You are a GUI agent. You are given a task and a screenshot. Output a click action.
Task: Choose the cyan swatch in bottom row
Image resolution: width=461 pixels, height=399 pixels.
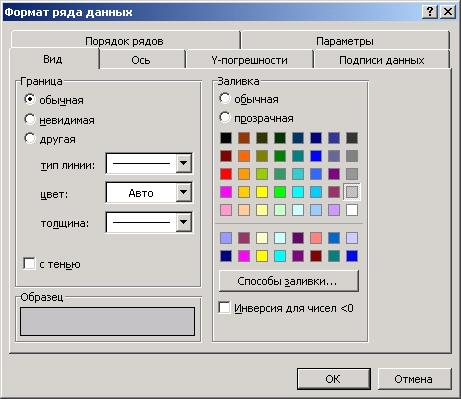[x=280, y=256]
